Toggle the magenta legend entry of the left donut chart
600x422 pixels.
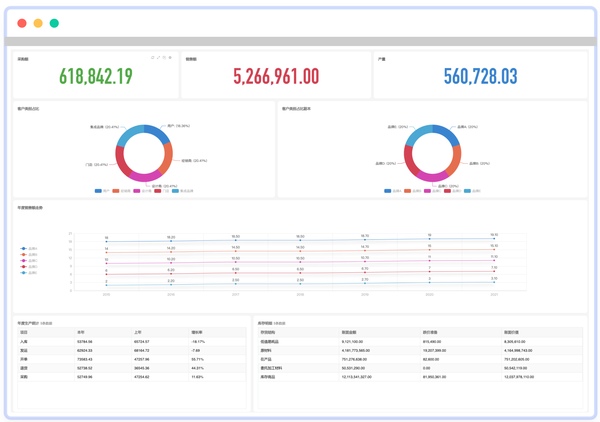142,191
